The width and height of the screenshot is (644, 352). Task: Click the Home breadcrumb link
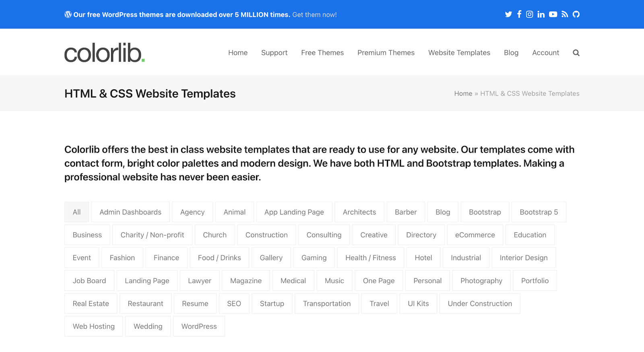[x=463, y=93]
